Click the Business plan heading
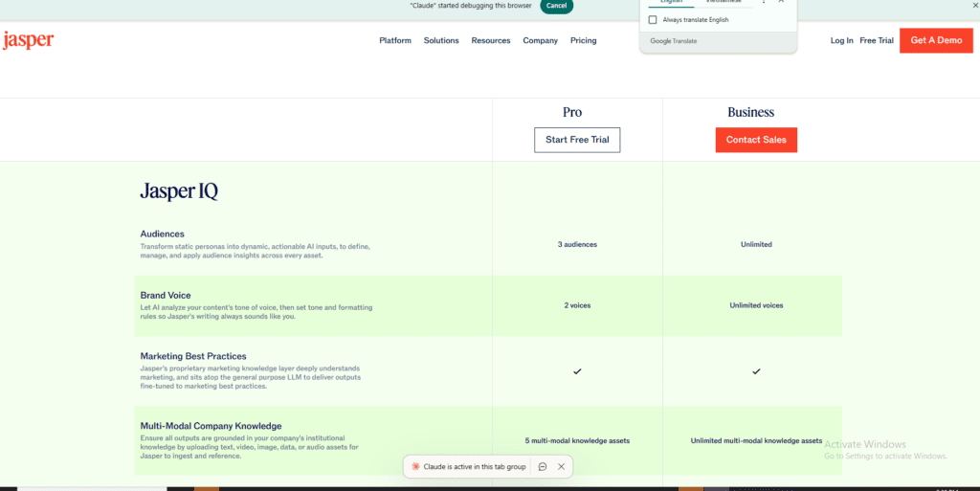Viewport: 980px width, 491px height. tap(750, 112)
